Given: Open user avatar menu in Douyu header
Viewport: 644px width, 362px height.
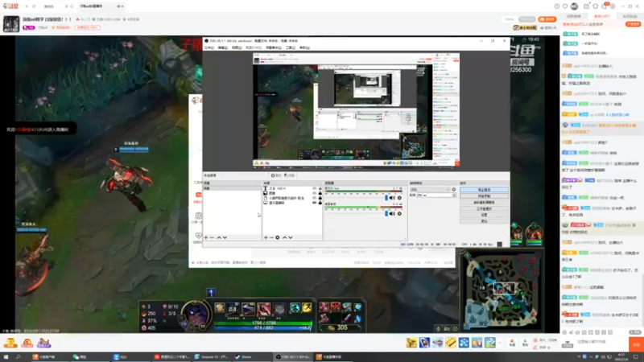Looking at the screenshot, I should point(575,6).
